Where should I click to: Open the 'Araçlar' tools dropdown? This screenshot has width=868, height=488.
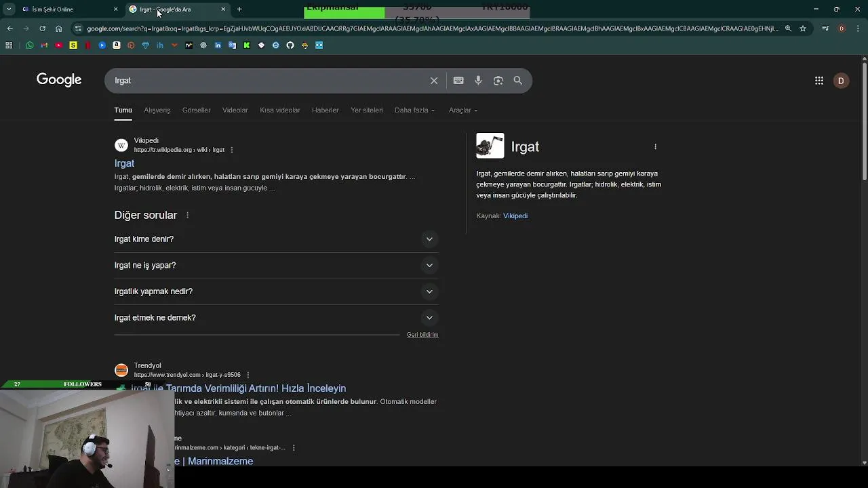point(463,110)
